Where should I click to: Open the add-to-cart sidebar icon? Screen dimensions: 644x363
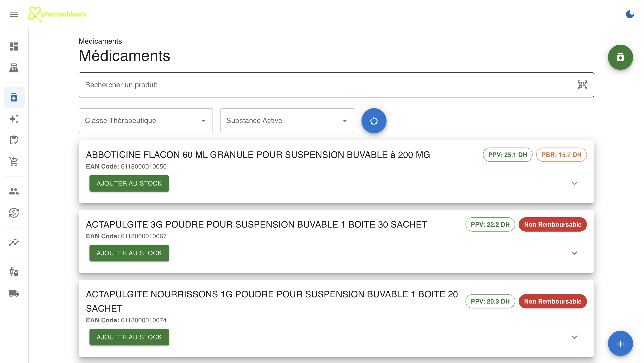point(14,162)
